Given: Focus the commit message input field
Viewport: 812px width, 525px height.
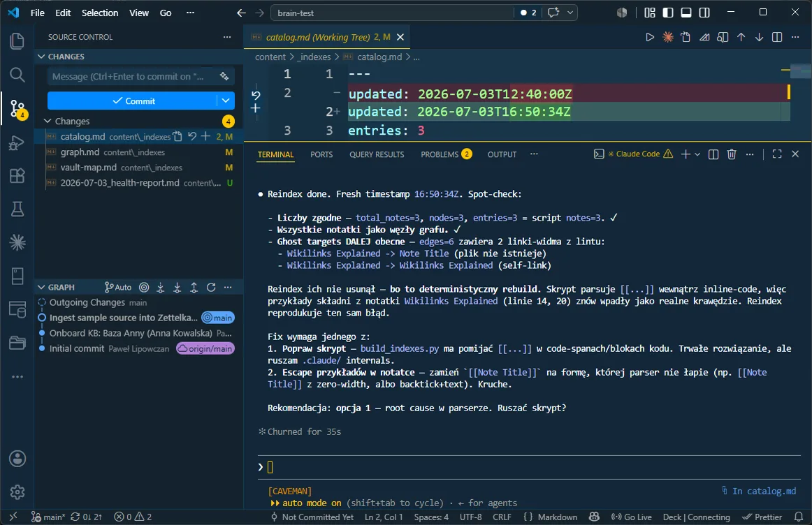Looking at the screenshot, I should 133,77.
